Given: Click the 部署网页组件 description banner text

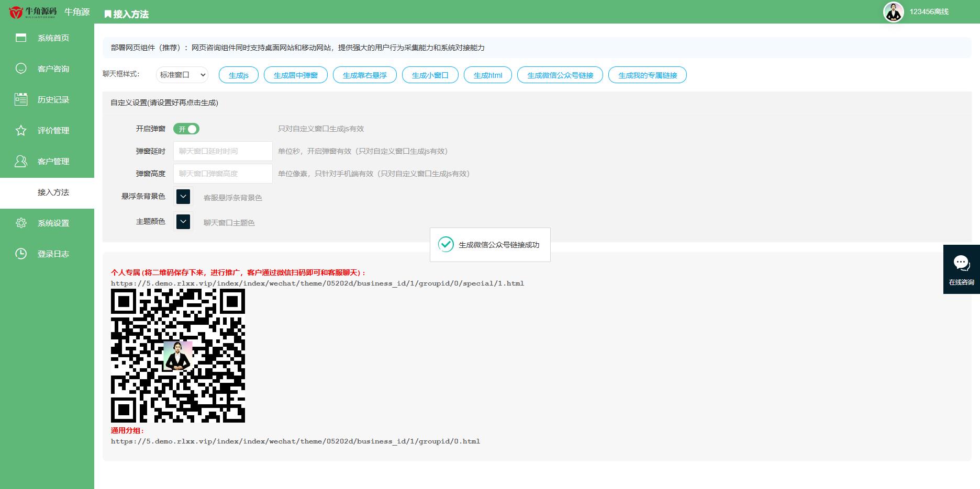Looking at the screenshot, I should pos(297,48).
